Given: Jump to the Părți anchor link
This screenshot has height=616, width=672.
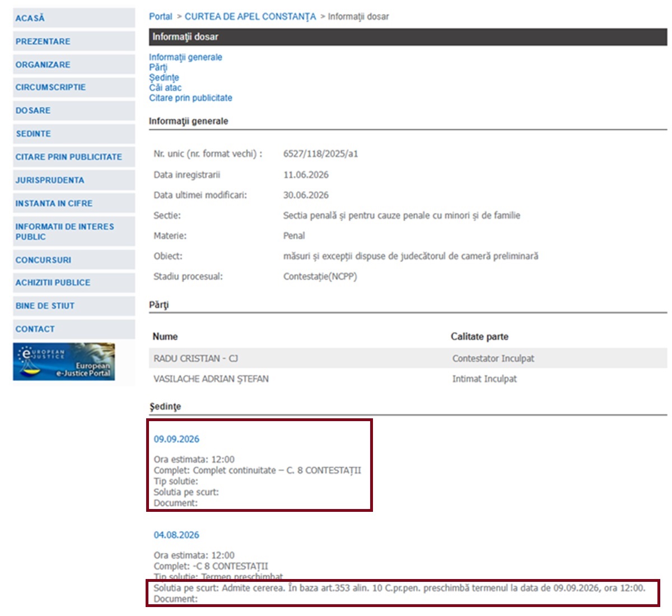Looking at the screenshot, I should coord(158,67).
